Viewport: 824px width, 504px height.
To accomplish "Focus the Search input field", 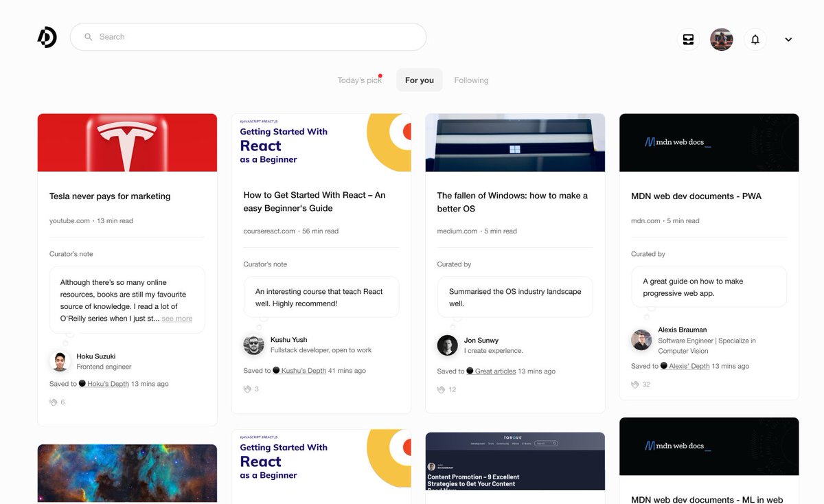I will click(248, 37).
